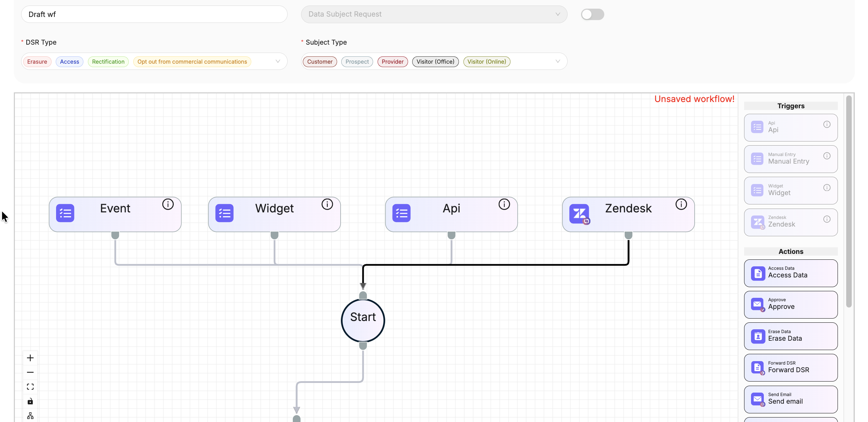Click the Prospect subject type tag

(x=357, y=62)
